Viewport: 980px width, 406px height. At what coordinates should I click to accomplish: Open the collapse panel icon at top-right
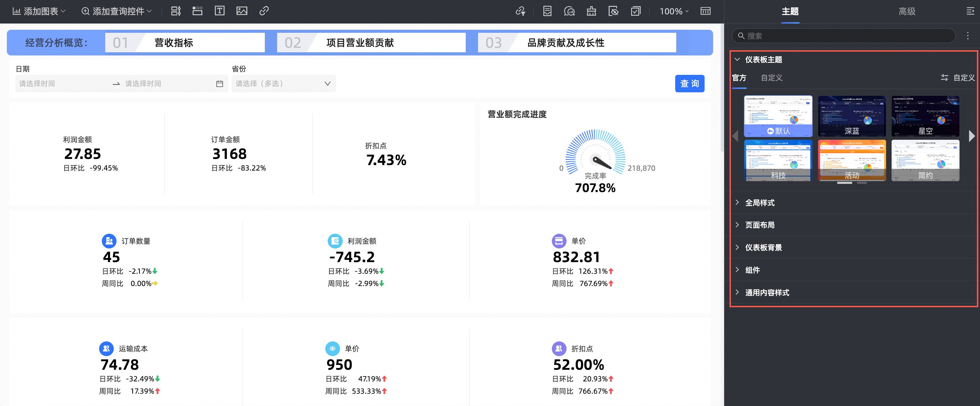click(970, 11)
